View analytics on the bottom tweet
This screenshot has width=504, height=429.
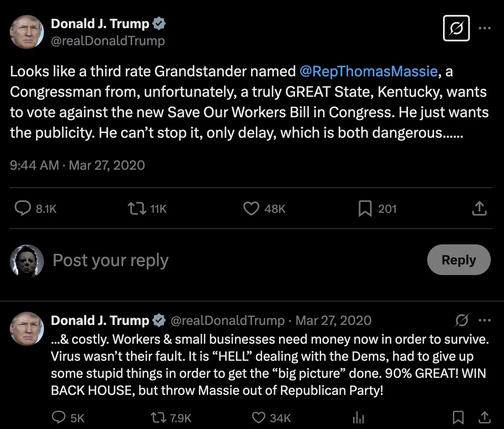click(x=359, y=418)
